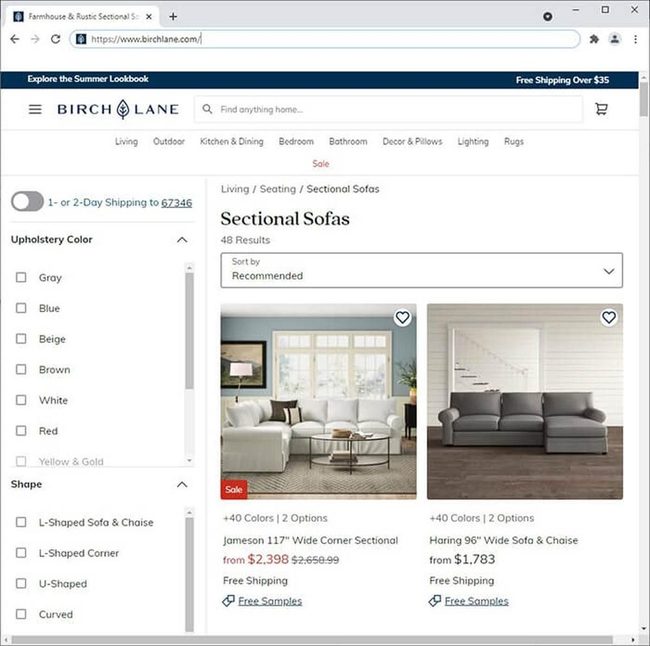The width and height of the screenshot is (650, 646).
Task: Click Free Samples link under Jameson sectional
Action: point(270,601)
